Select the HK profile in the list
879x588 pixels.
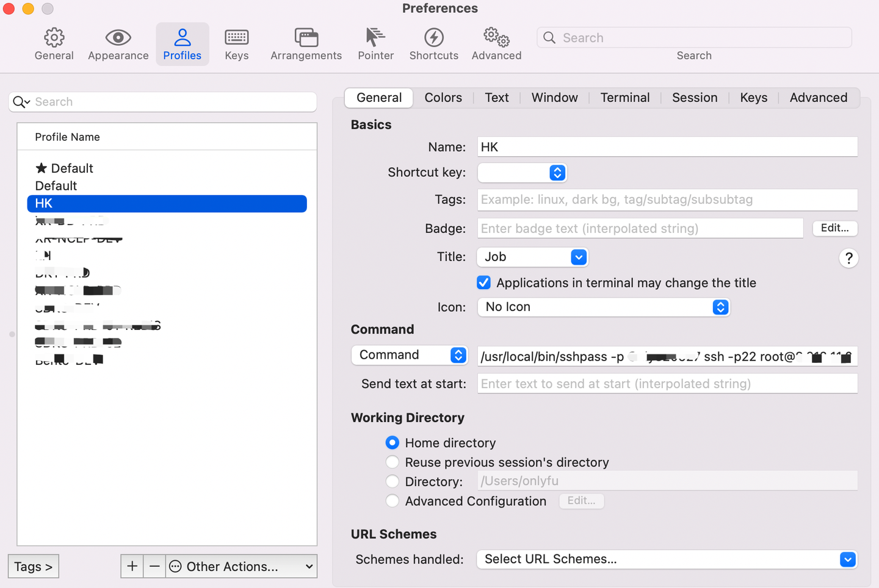(x=167, y=203)
